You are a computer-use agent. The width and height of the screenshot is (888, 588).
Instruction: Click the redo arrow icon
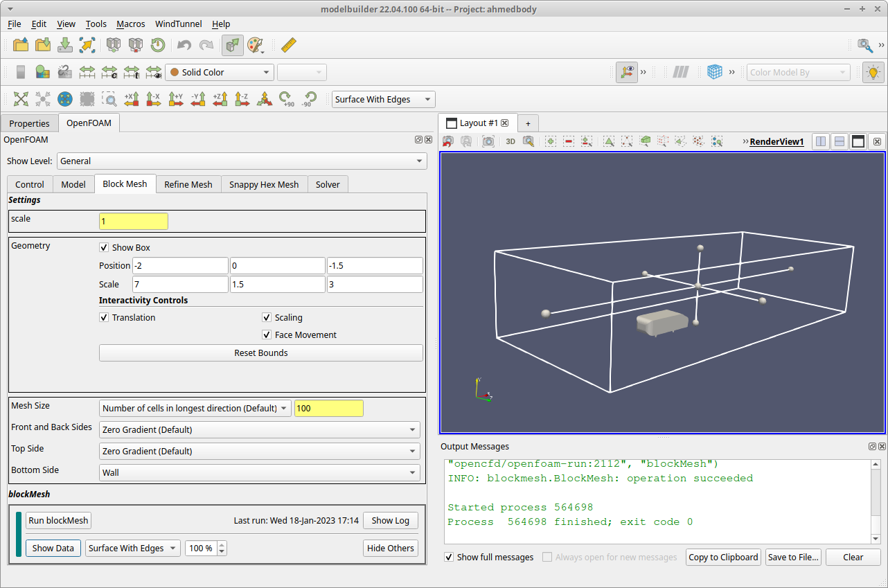click(206, 45)
